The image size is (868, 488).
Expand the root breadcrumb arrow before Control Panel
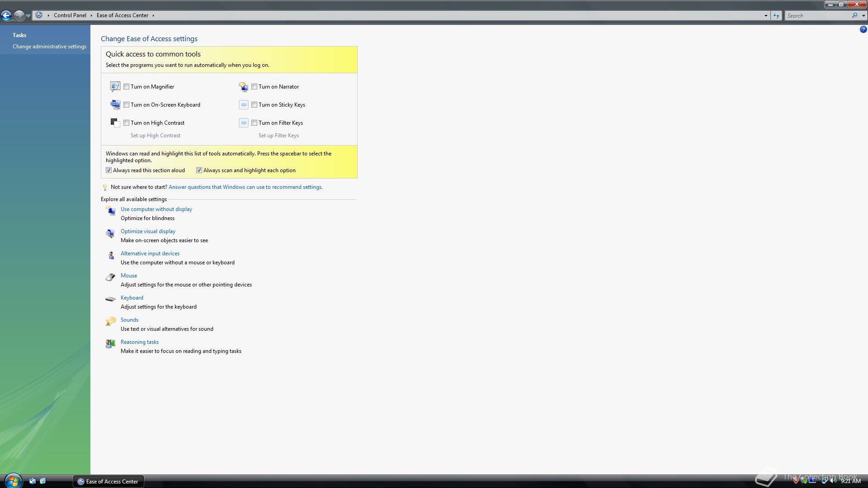click(48, 15)
